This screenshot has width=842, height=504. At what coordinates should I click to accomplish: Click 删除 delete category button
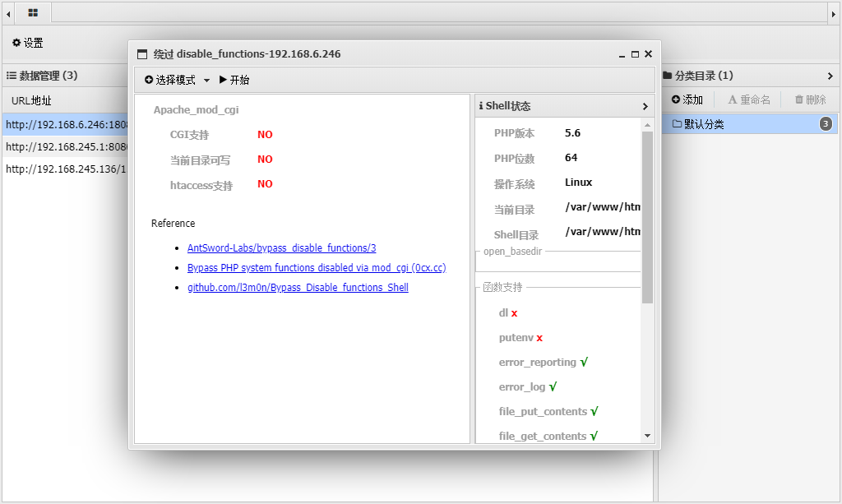point(810,99)
